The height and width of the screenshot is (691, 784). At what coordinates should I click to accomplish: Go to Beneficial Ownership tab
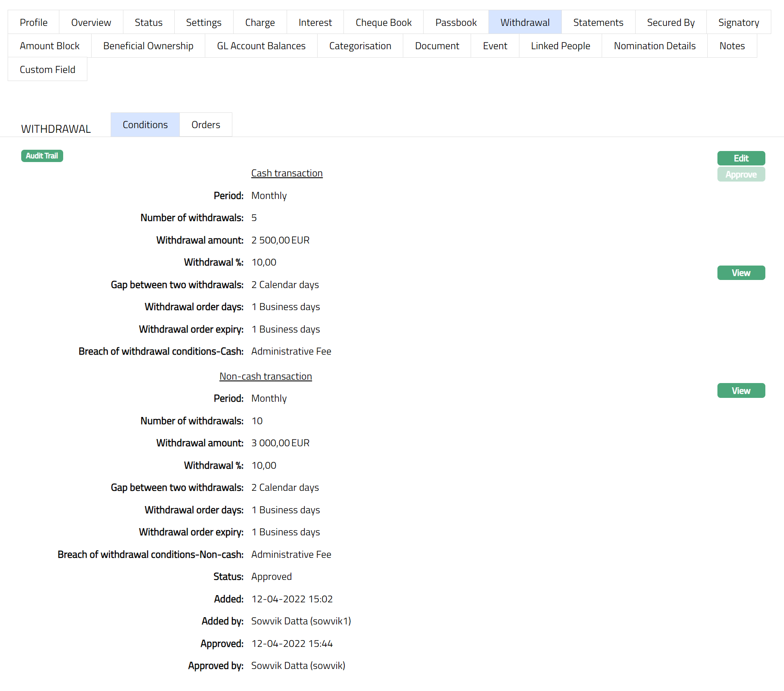point(148,46)
